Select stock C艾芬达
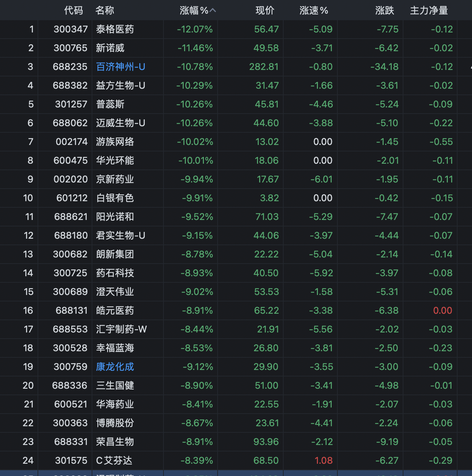The width and height of the screenshot is (472, 476). pos(114,460)
